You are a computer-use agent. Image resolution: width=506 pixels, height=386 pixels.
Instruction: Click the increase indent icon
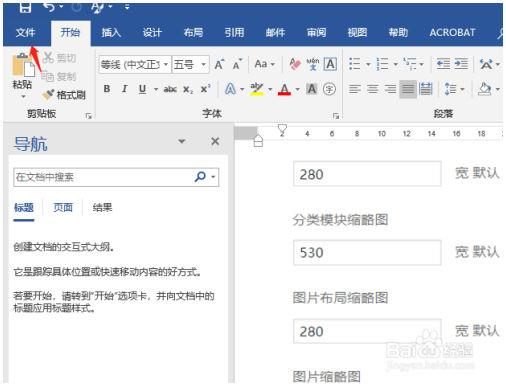point(461,64)
